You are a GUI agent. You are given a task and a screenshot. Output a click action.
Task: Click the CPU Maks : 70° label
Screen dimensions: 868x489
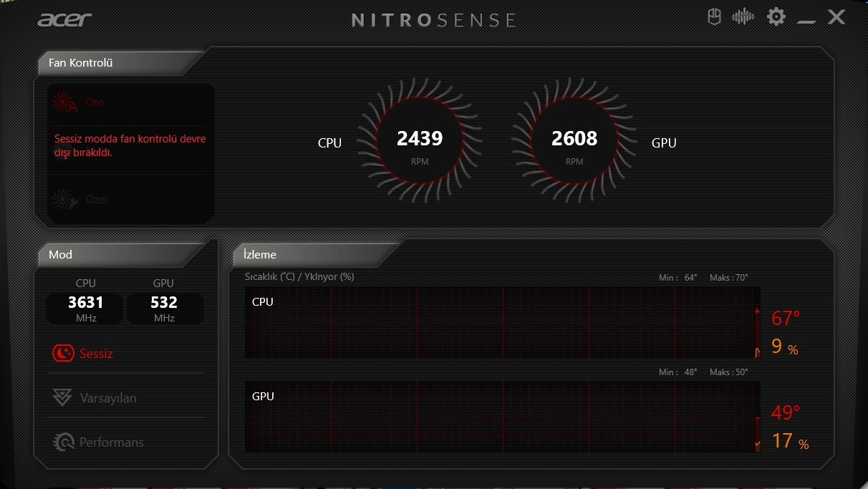729,278
